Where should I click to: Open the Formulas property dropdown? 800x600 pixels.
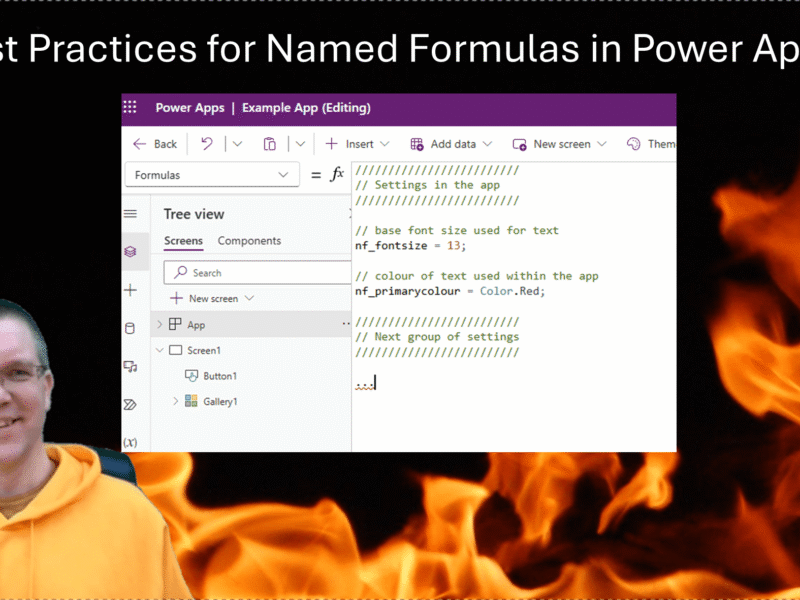tap(212, 175)
